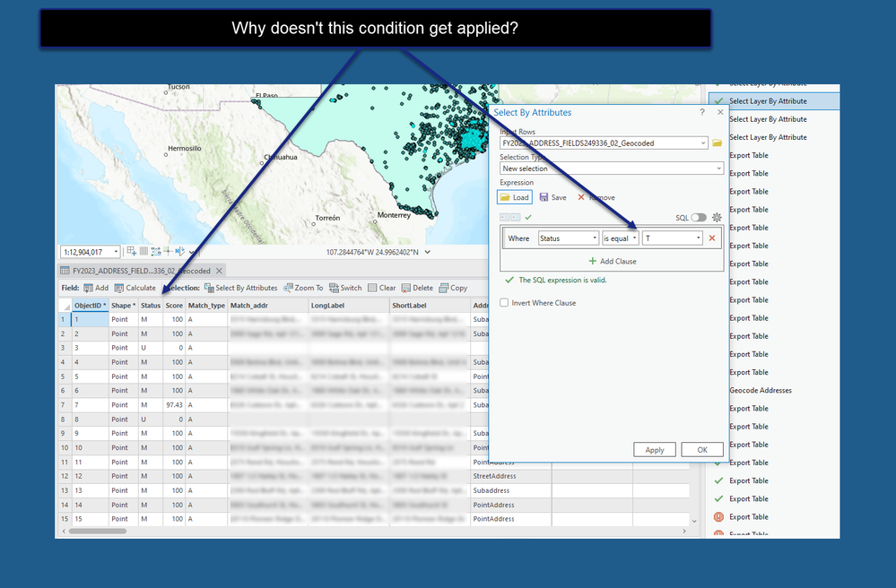Check the Invert Where Clause checkbox
This screenshot has width=896, height=588.
click(504, 303)
